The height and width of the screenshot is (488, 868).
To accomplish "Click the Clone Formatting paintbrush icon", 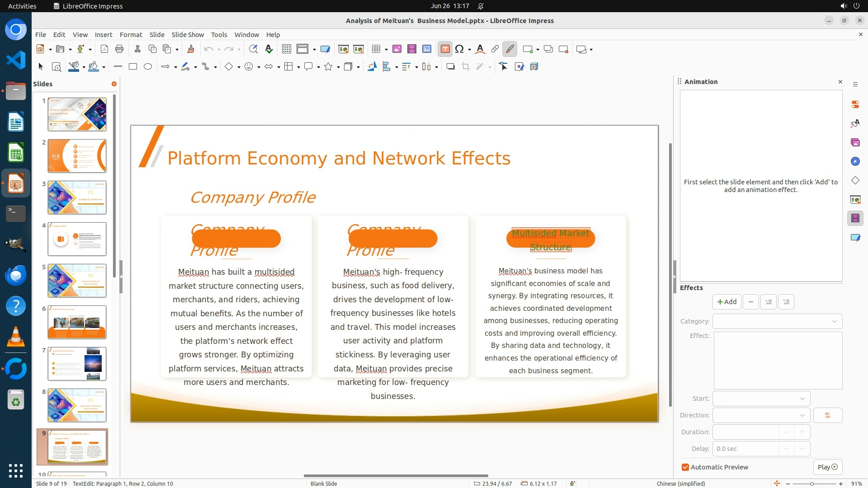I will pos(190,49).
